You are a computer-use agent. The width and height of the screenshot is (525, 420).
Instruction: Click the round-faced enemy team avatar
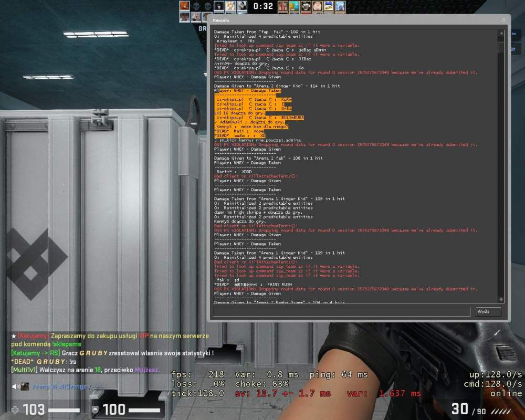click(317, 6)
